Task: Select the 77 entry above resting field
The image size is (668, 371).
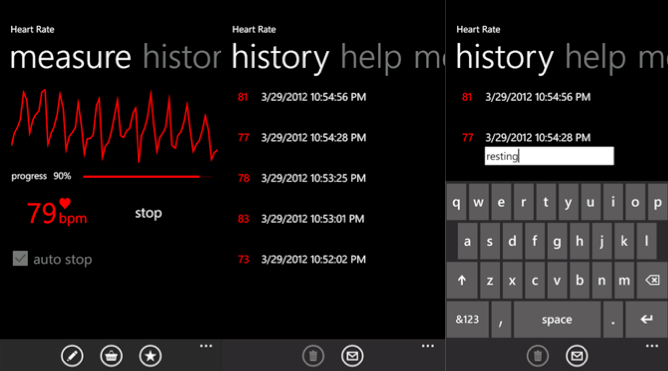Action: click(526, 138)
